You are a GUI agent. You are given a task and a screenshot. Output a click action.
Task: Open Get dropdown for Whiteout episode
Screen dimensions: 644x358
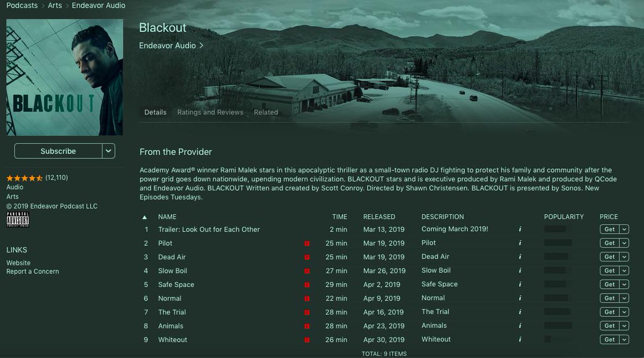pyautogui.click(x=624, y=340)
